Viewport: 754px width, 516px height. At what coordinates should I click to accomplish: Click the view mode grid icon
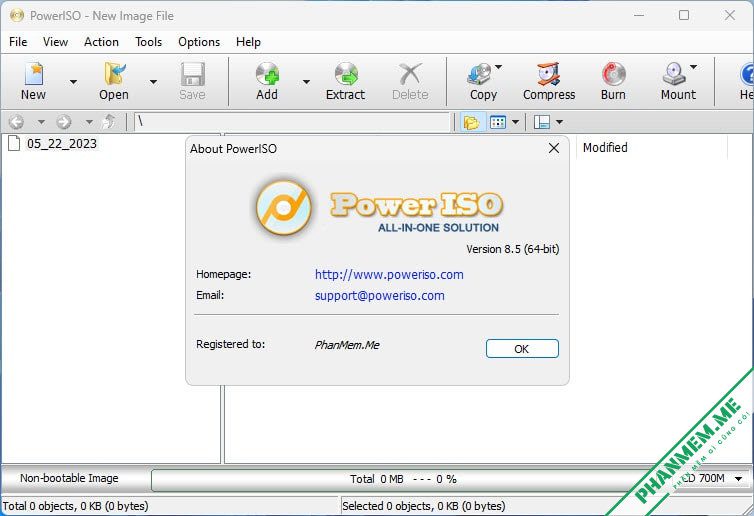click(x=498, y=122)
